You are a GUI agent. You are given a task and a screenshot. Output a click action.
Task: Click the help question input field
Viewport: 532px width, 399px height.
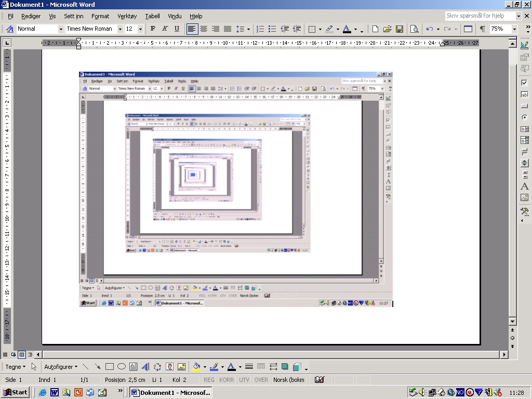point(480,16)
